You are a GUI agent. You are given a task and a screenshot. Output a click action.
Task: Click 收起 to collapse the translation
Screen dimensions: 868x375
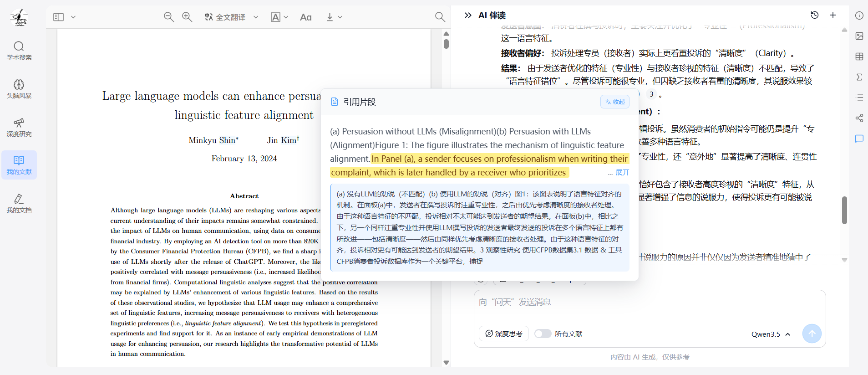(615, 102)
